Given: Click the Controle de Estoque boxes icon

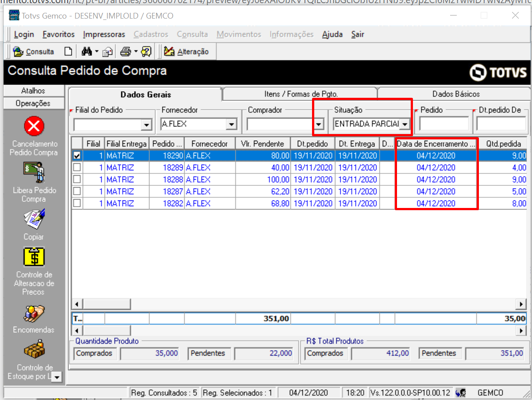Looking at the screenshot, I should (x=34, y=350).
